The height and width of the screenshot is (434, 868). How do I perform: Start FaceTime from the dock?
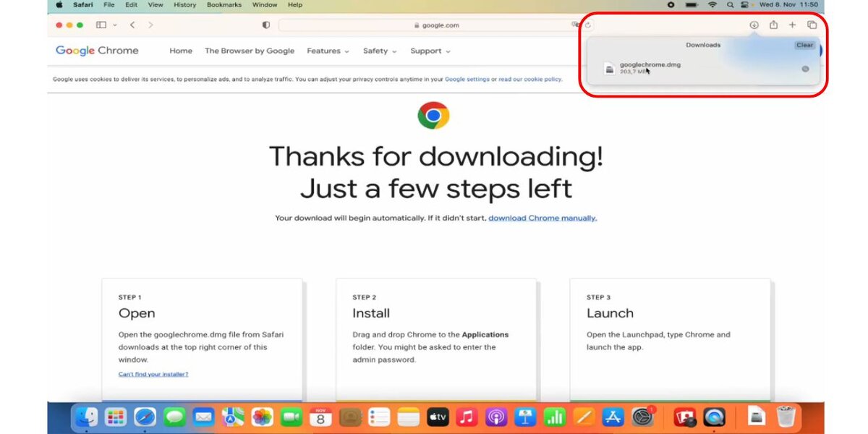(291, 417)
